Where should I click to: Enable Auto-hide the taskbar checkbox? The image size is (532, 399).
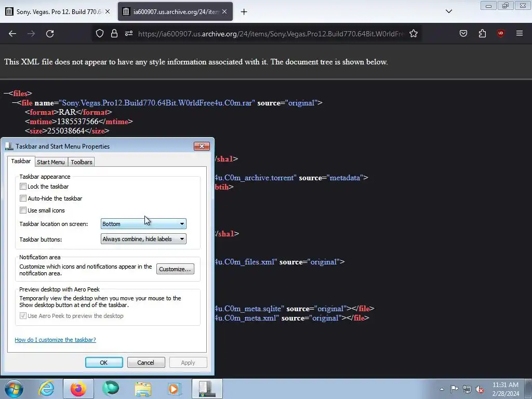[x=23, y=198]
